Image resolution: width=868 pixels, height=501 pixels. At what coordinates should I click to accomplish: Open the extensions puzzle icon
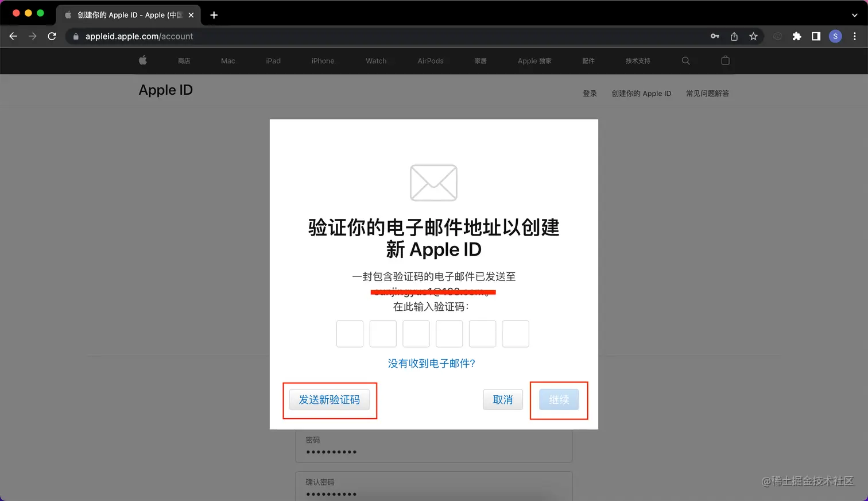point(797,36)
